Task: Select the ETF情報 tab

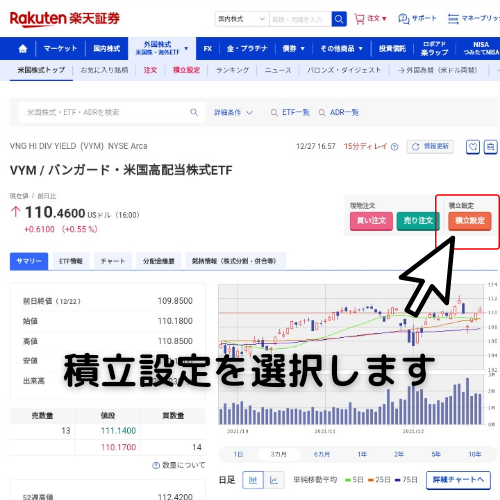Action: [71, 261]
